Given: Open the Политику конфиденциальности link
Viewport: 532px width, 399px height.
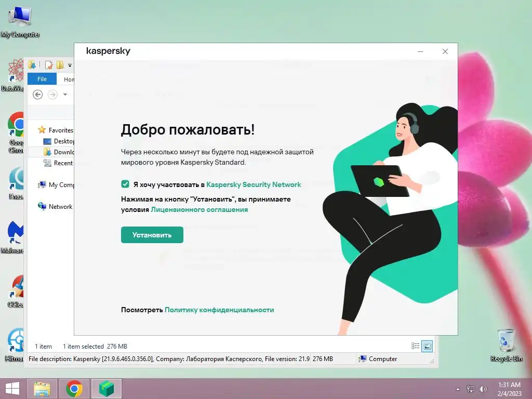Looking at the screenshot, I should 219,310.
